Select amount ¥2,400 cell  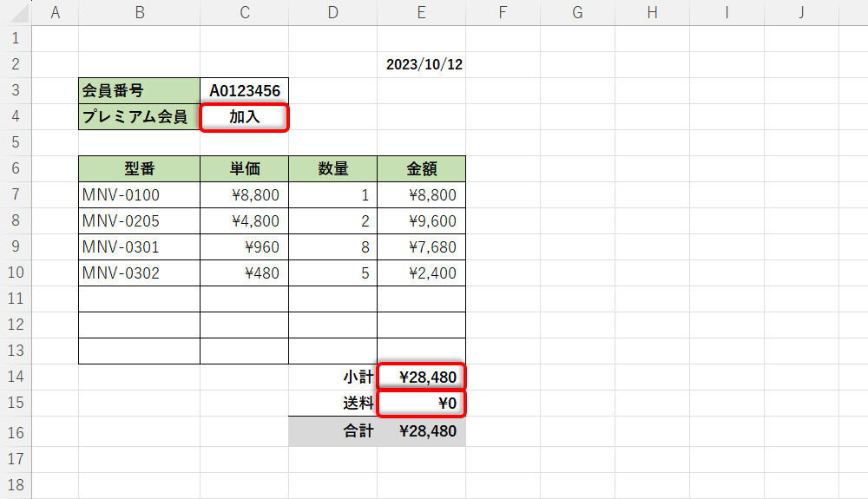click(422, 272)
